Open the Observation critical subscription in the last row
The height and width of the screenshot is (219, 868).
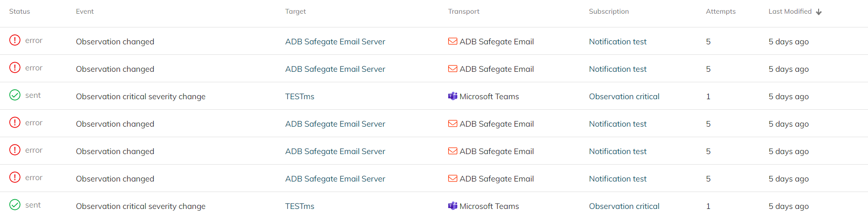624,206
